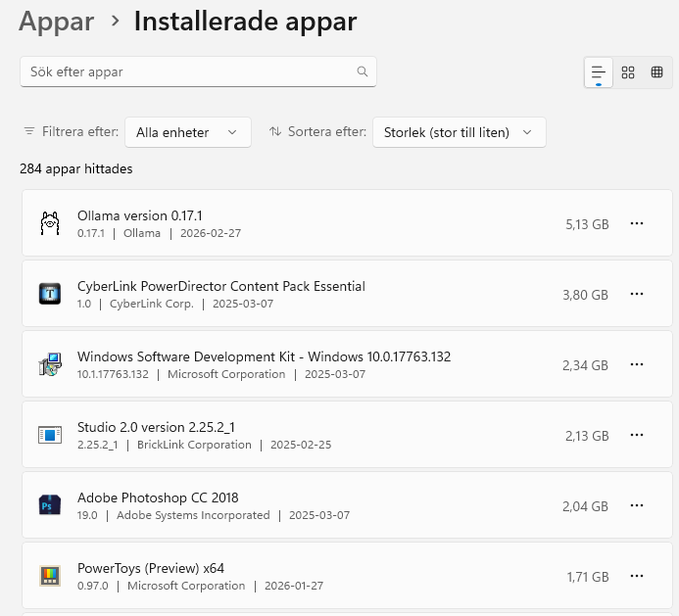Click the 5,13 GB size value
The image size is (679, 616).
[587, 224]
